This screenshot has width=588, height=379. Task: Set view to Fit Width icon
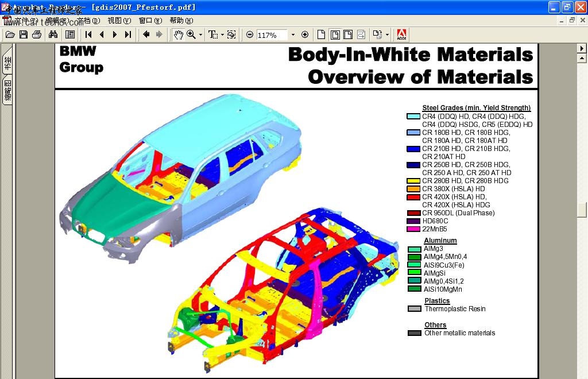pyautogui.click(x=348, y=35)
